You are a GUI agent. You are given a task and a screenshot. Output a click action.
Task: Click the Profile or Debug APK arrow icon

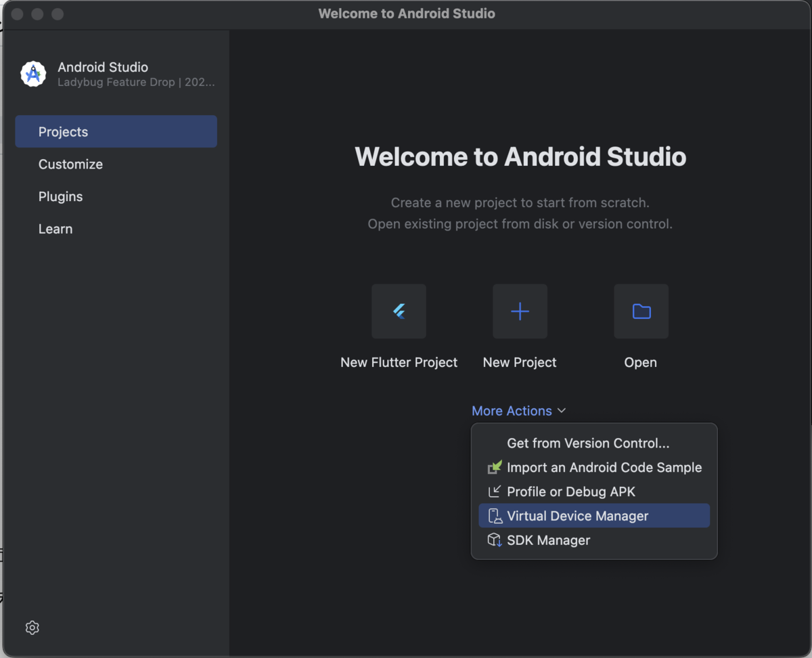point(495,491)
